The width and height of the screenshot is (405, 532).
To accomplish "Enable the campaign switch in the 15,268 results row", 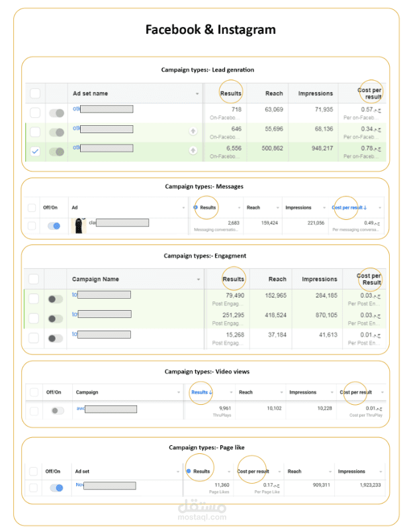I will click(56, 339).
